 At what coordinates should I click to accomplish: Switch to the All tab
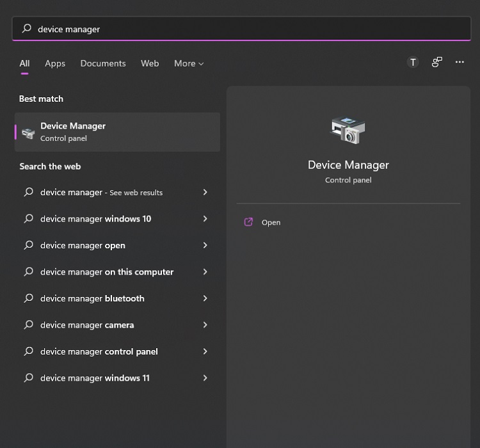24,63
